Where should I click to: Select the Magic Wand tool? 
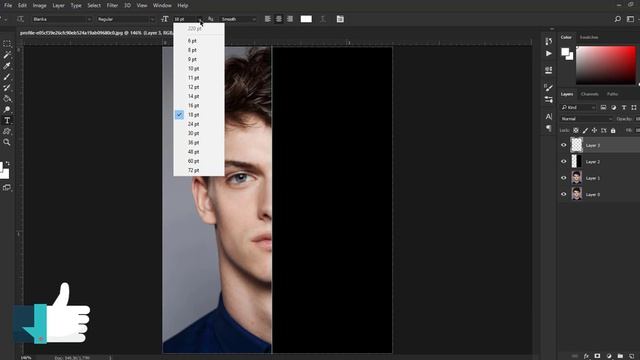tap(7, 55)
